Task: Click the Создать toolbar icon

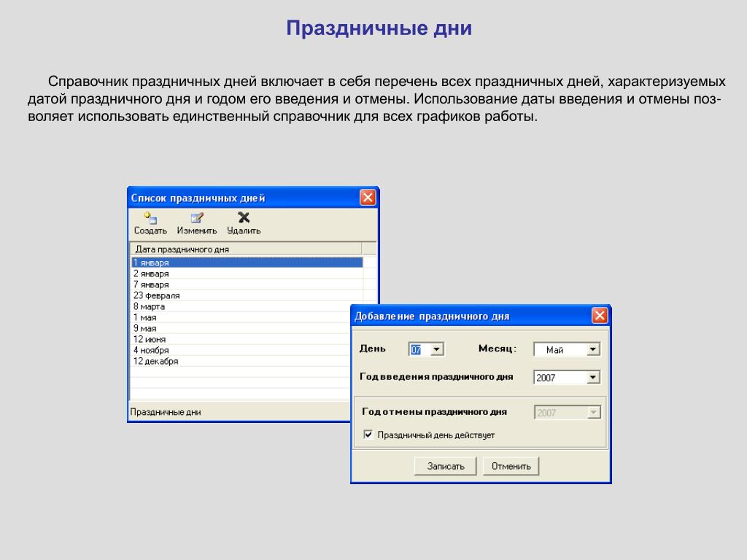Action: click(x=150, y=218)
